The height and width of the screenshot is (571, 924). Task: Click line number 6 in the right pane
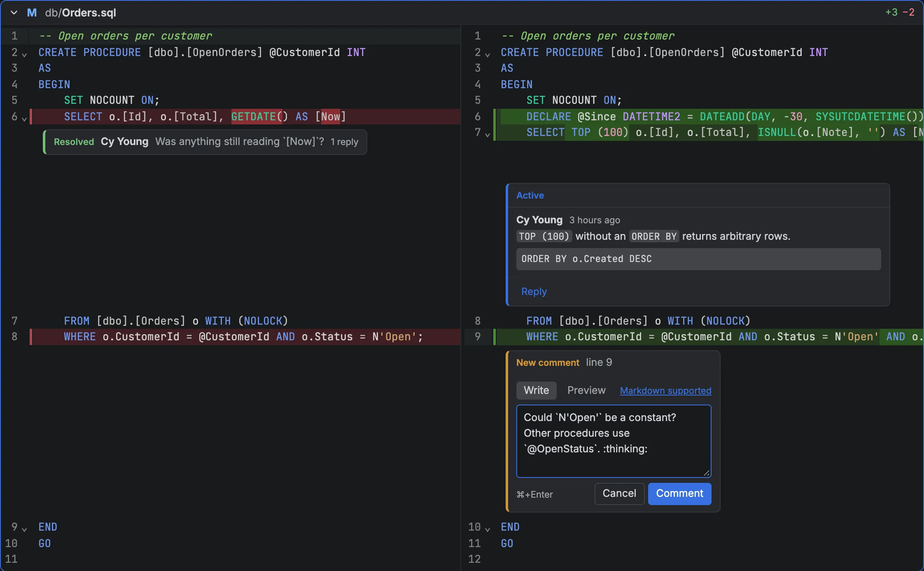tap(477, 117)
